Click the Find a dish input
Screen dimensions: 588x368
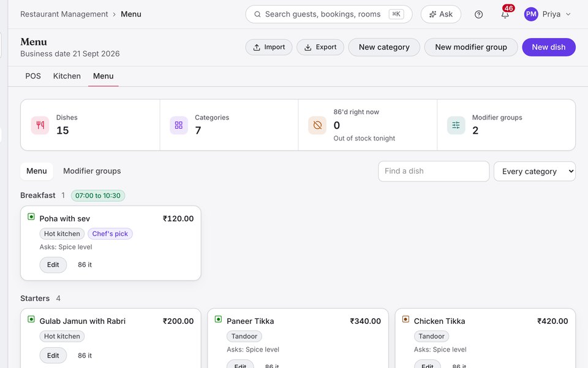434,171
